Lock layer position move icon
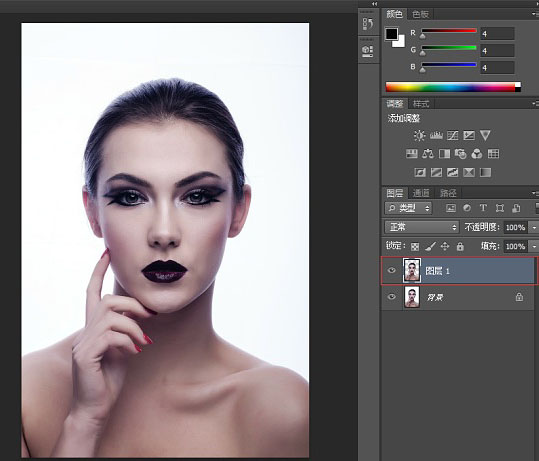The height and width of the screenshot is (461, 539). 445,246
